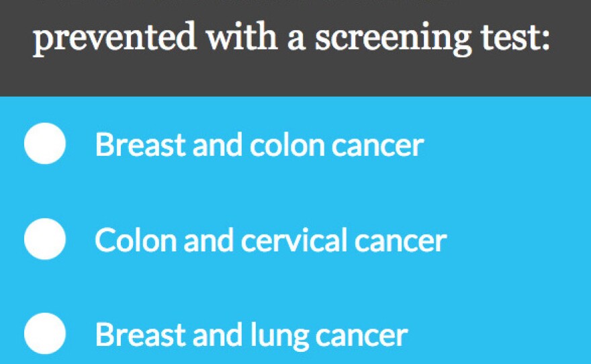
Task: Select the 'Breast and colon cancer' radio button
Action: click(x=45, y=144)
